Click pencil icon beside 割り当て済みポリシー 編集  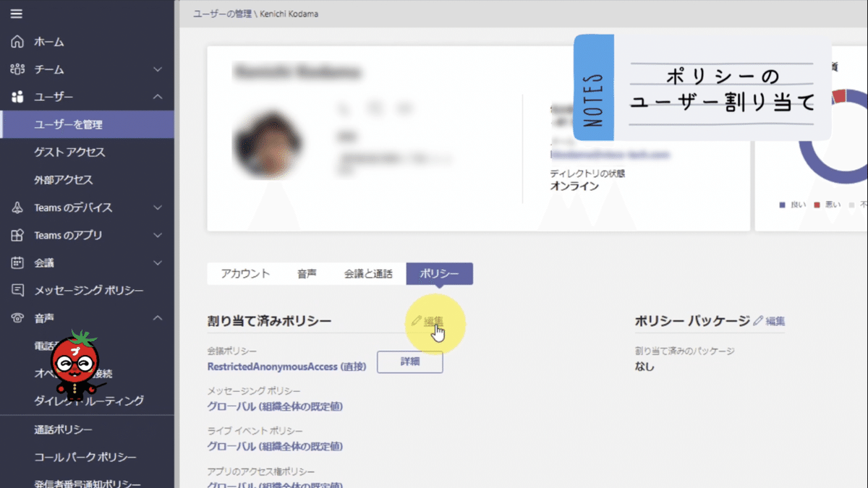416,321
